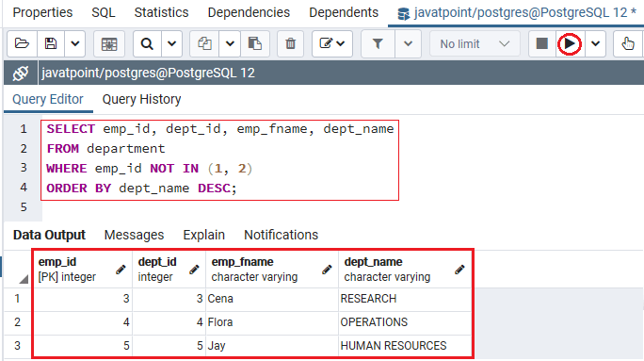The height and width of the screenshot is (361, 644).
Task: Open the Dependents tab
Action: pyautogui.click(x=344, y=13)
